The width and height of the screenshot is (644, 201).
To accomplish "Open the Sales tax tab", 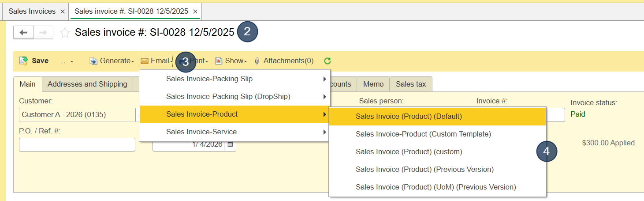I will point(410,84).
